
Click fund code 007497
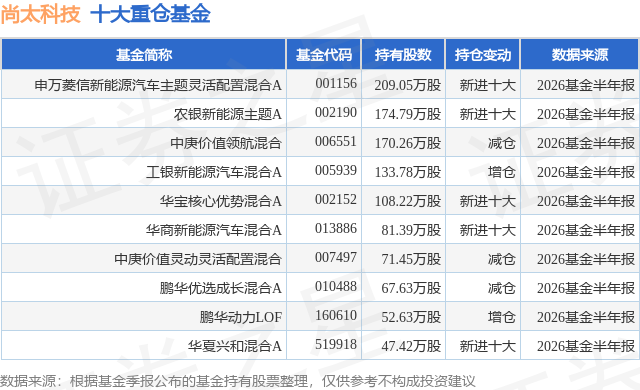click(x=336, y=257)
